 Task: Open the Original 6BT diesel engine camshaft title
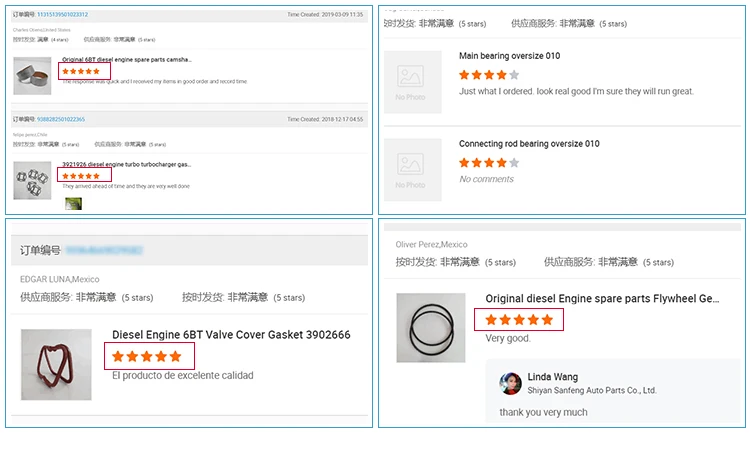tap(126, 60)
